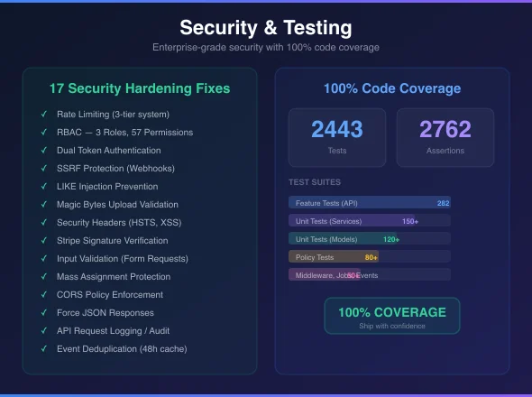Click the SSRF Protection (Webhooks) text

(115, 169)
